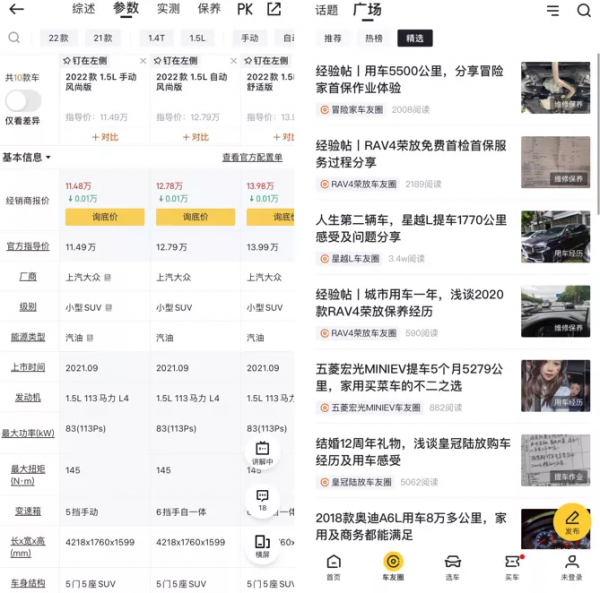600x593 pixels.
Task: Tap the share icon next to PK
Action: click(274, 9)
